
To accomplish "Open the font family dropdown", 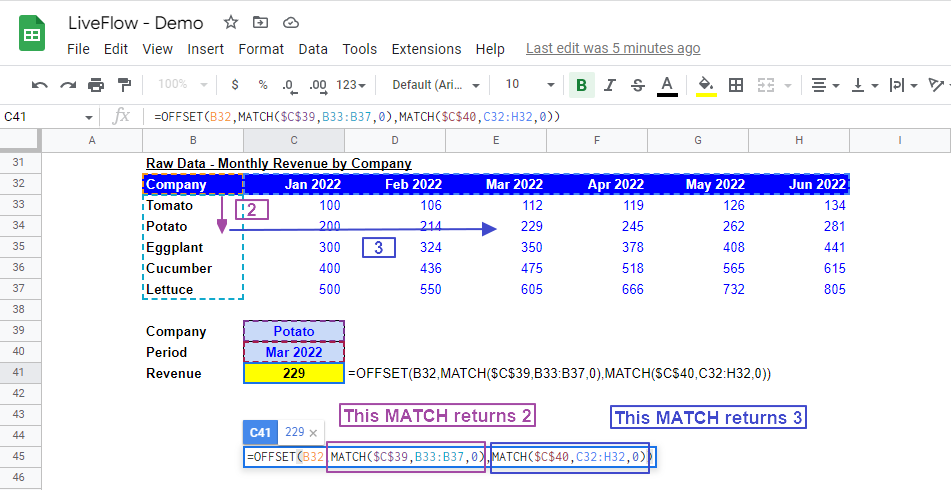I will tap(435, 85).
